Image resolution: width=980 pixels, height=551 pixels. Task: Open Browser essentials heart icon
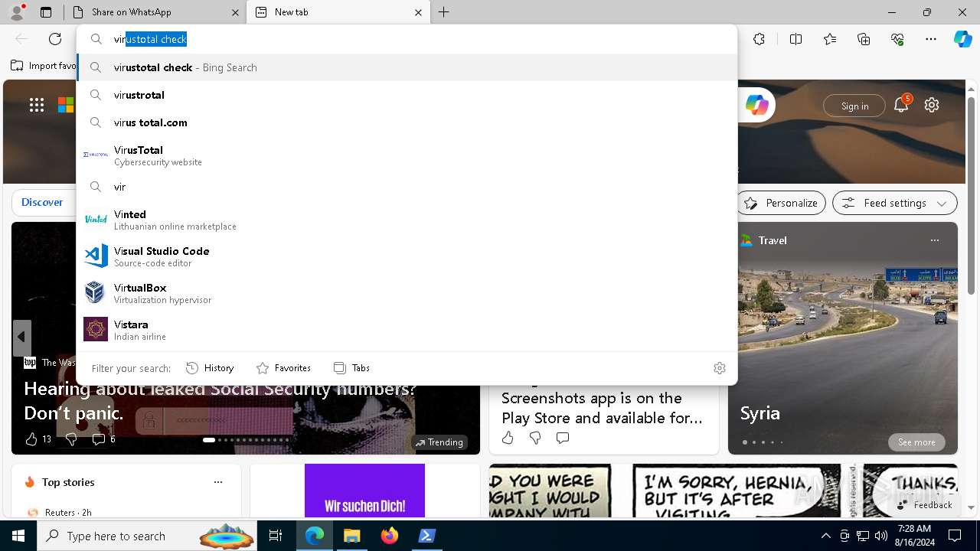coord(897,39)
